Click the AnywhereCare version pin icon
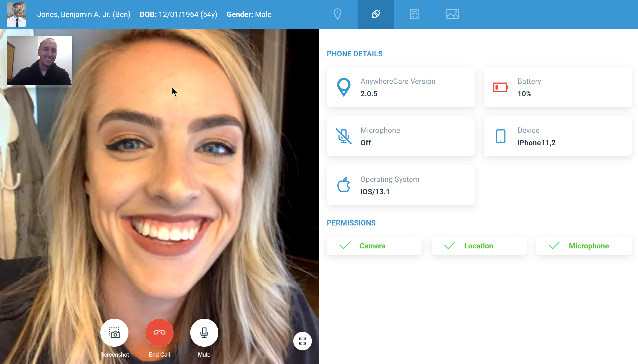Image resolution: width=638 pixels, height=364 pixels. tap(343, 87)
